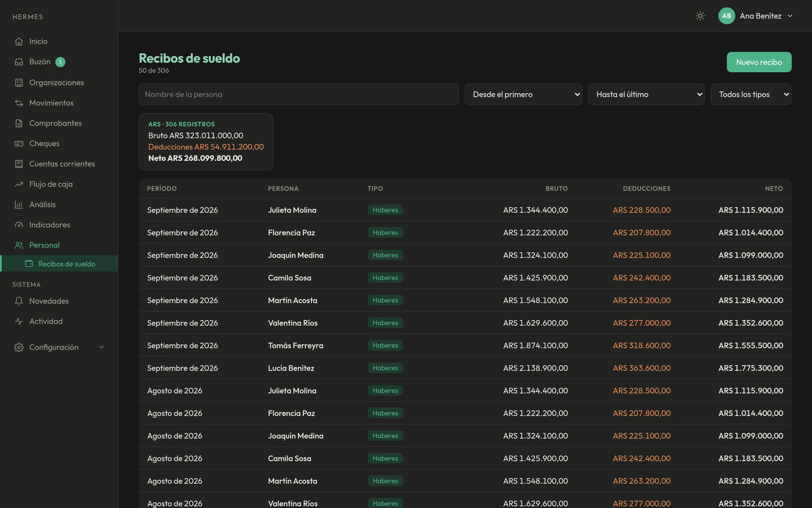Click Lucía Benítez in Septiembre de 2026

291,368
